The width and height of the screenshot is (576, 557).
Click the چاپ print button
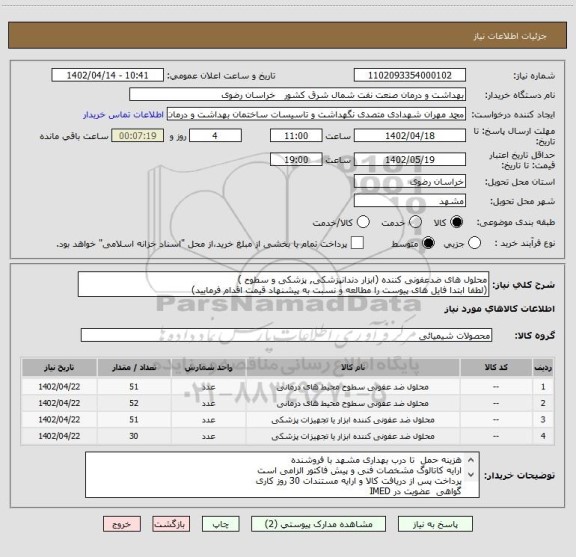[x=221, y=524]
